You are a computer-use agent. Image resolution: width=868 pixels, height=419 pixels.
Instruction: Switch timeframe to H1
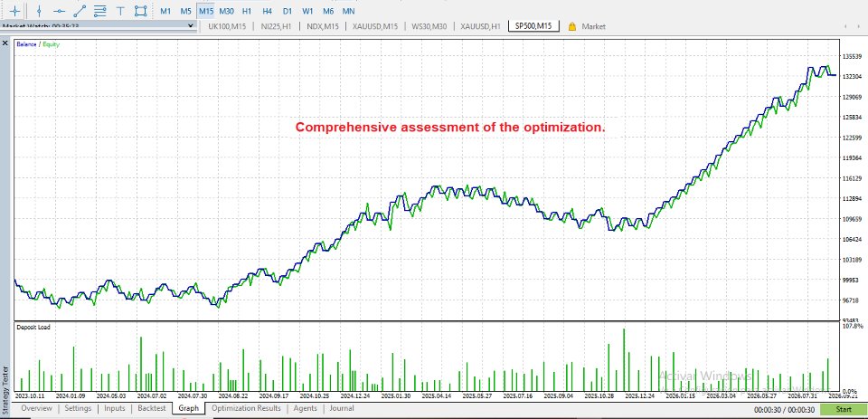pyautogui.click(x=247, y=11)
